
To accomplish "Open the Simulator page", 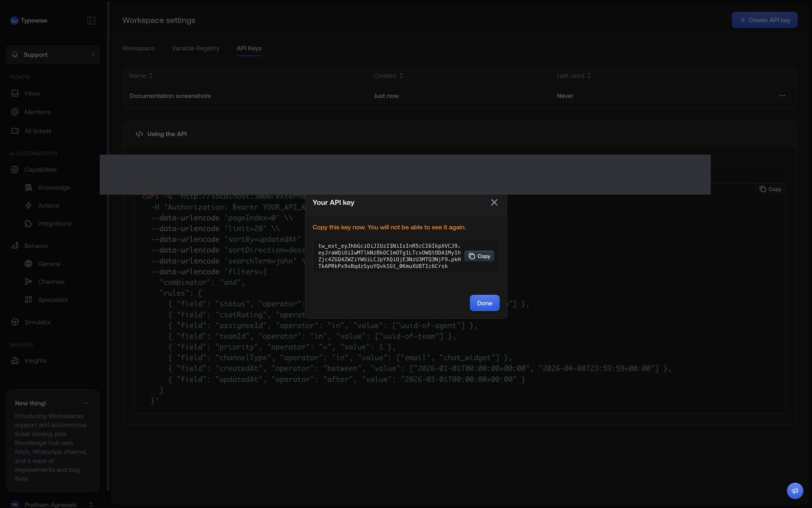I will point(37,322).
